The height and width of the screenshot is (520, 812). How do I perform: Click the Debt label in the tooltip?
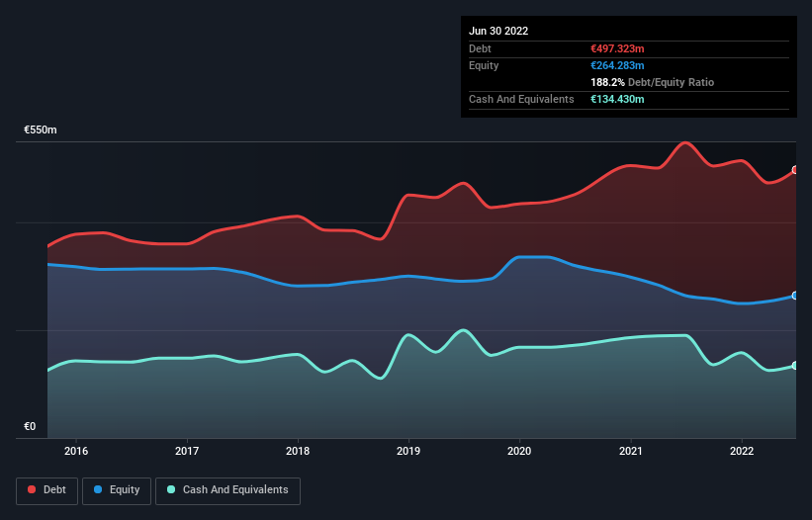pyautogui.click(x=480, y=48)
